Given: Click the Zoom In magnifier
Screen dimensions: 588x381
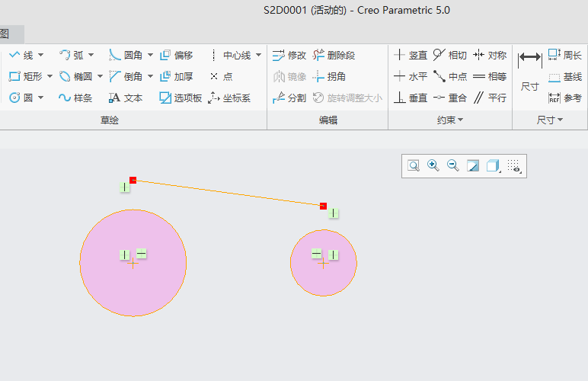Looking at the screenshot, I should pos(433,166).
